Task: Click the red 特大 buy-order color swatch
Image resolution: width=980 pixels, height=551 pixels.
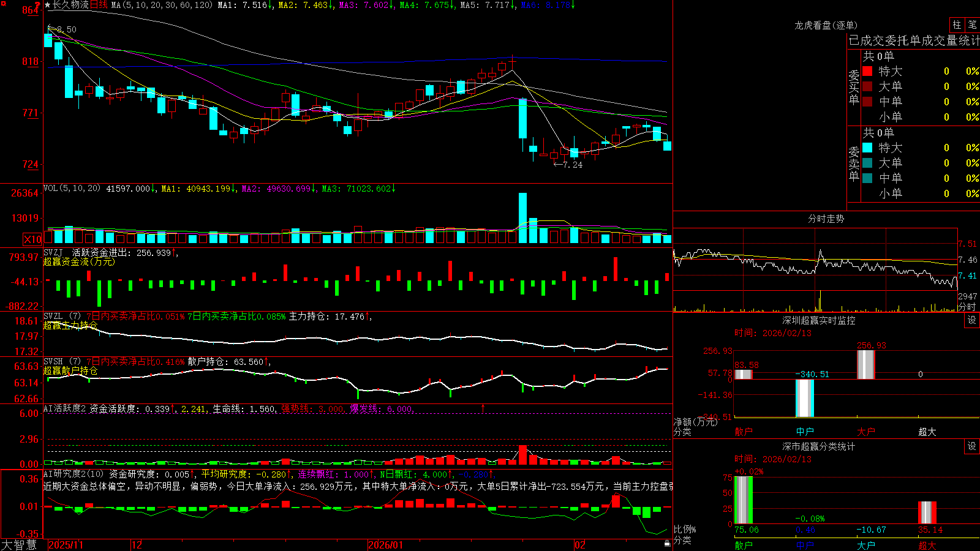Action: click(x=867, y=71)
